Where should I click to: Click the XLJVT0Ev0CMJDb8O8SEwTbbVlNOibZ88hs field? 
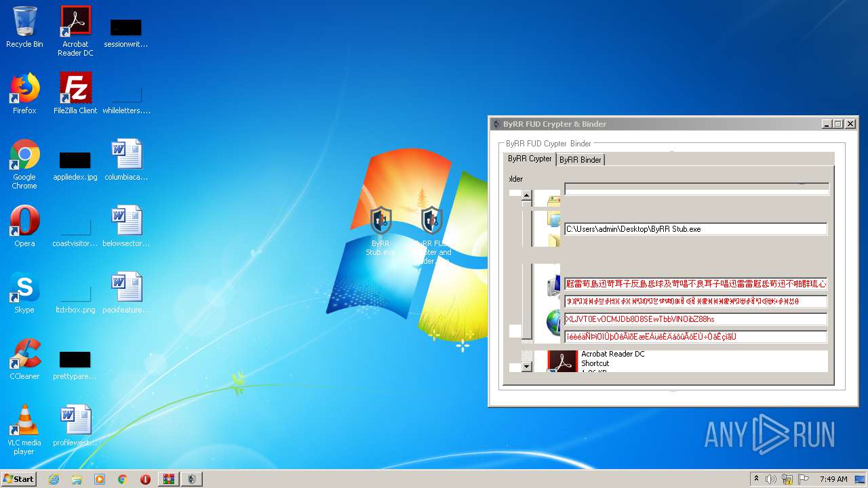click(696, 319)
